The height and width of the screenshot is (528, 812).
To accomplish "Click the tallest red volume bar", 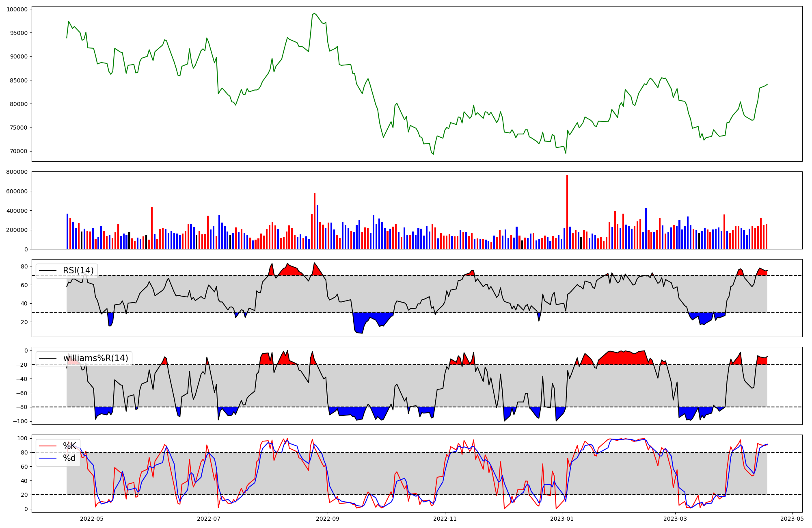I will [567, 211].
